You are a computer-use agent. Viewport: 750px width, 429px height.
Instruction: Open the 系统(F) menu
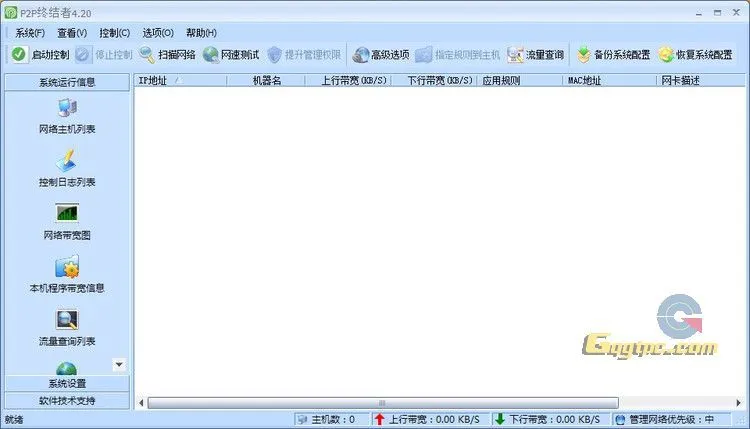[30, 33]
